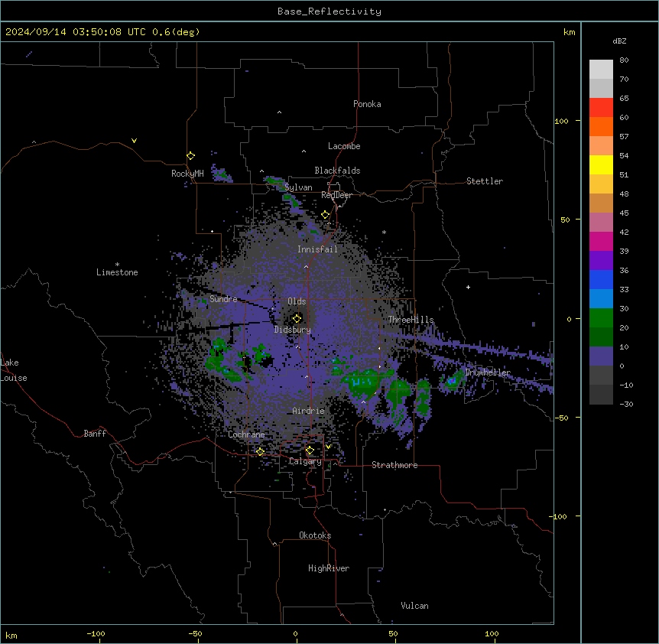Image resolution: width=659 pixels, height=644 pixels.
Task: Select the yellow 51-54 dBZ legend swatch
Action: (x=601, y=164)
